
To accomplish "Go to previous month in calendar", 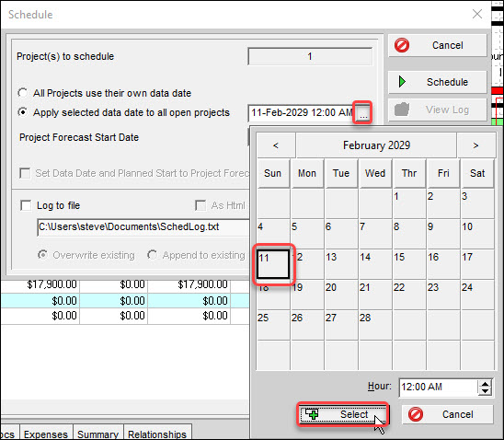I will coord(276,145).
